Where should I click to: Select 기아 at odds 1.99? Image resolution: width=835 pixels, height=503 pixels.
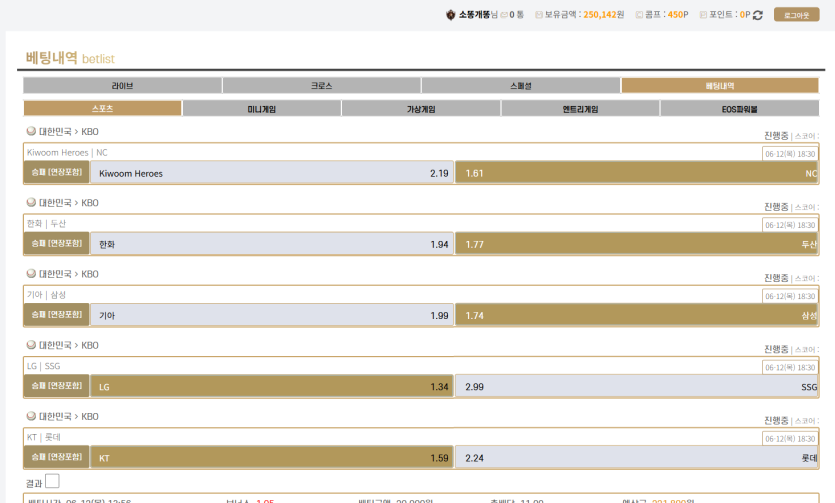[x=272, y=315]
